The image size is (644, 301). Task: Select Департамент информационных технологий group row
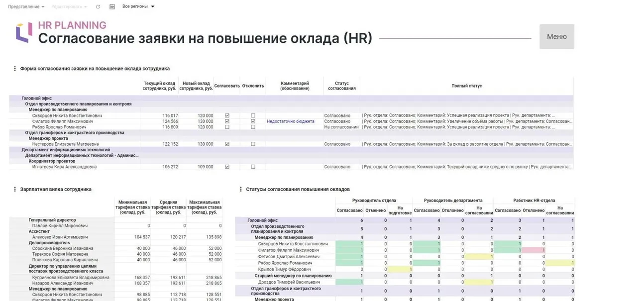point(291,149)
